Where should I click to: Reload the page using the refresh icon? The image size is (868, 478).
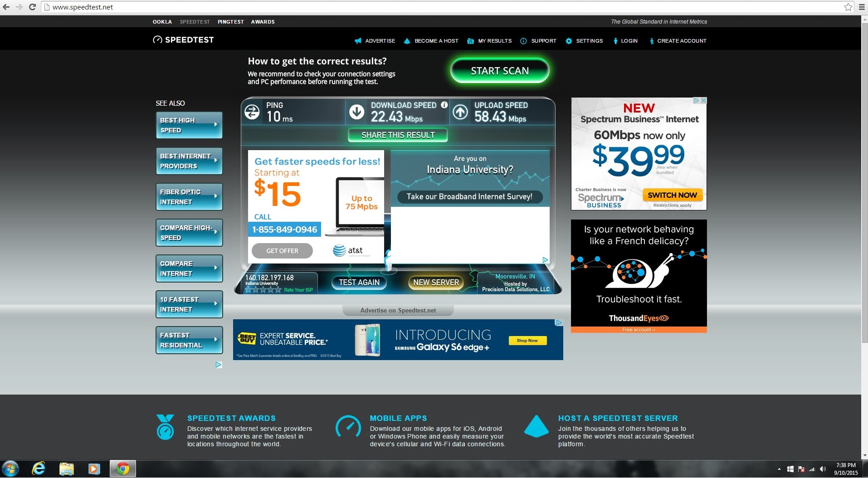point(32,7)
